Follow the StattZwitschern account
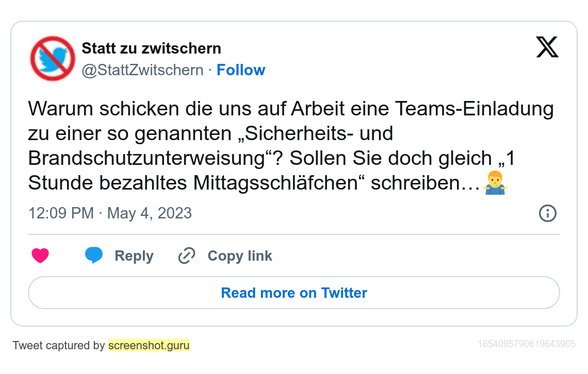 240,70
